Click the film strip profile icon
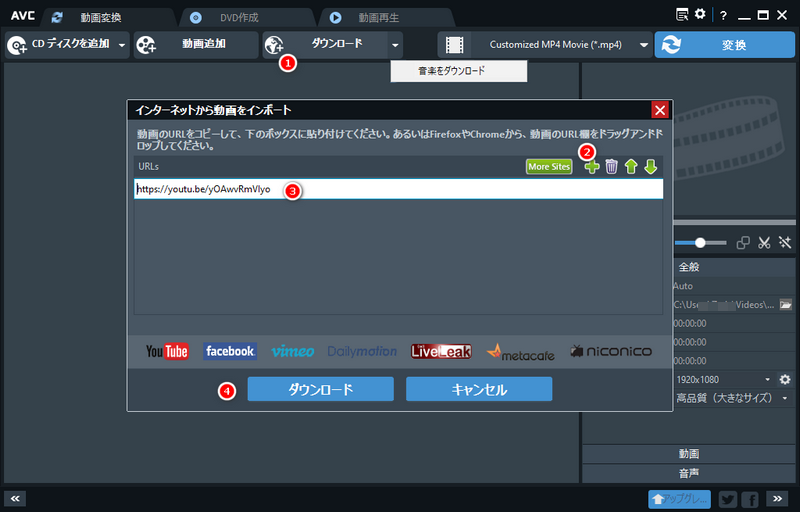Screen dimensions: 800x512 [x=454, y=45]
